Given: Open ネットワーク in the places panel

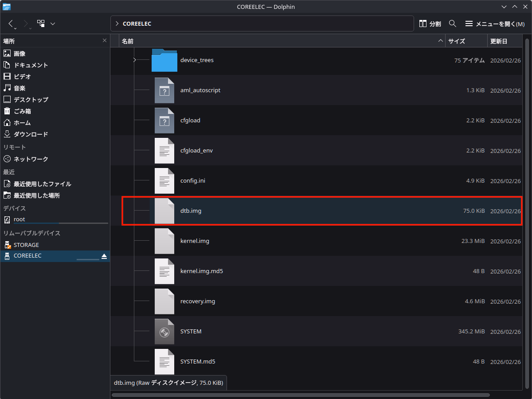Looking at the screenshot, I should click(x=55, y=159).
